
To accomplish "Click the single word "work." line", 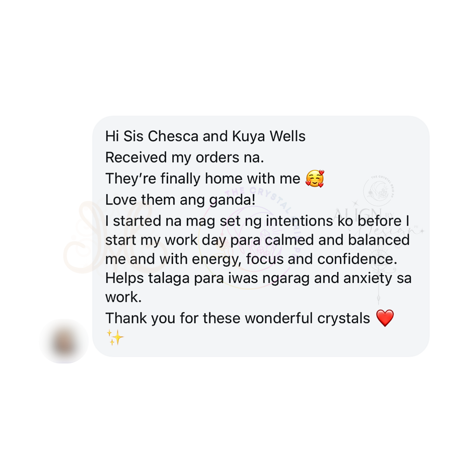I will tap(123, 297).
